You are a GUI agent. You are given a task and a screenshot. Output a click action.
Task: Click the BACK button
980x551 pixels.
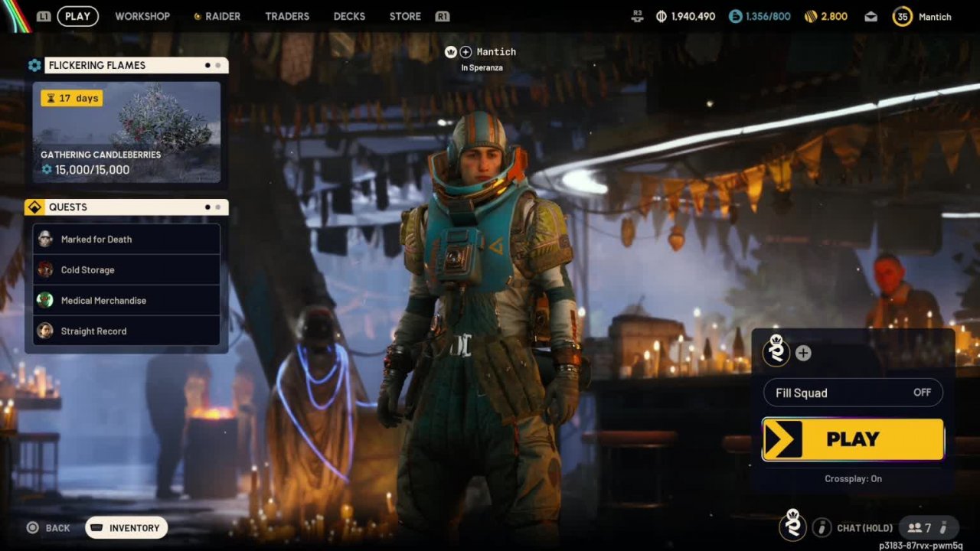point(57,528)
